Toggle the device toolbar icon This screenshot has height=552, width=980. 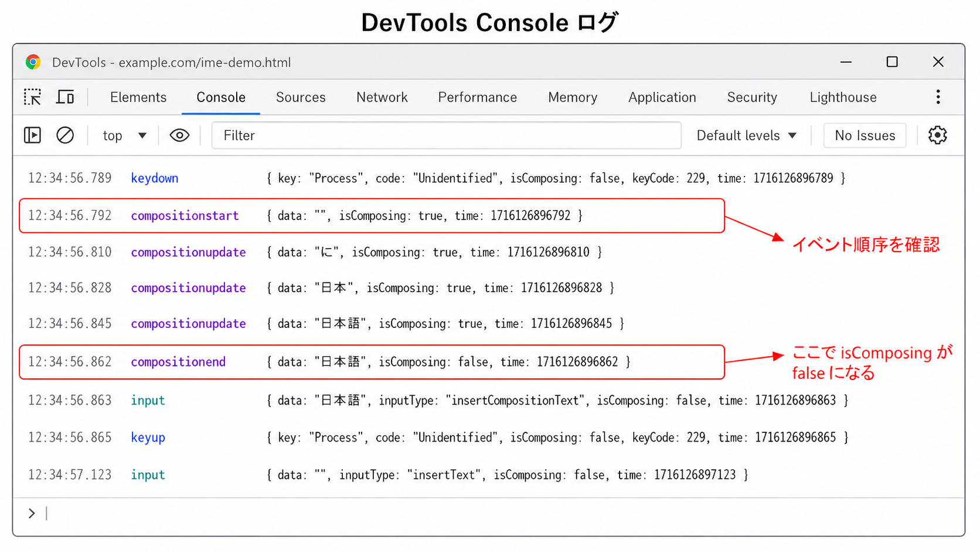pyautogui.click(x=65, y=97)
